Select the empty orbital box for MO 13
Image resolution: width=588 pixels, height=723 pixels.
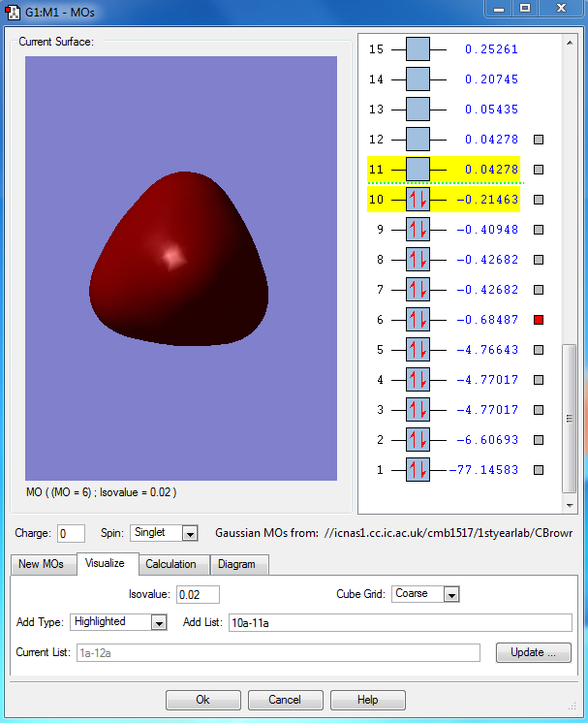(418, 110)
